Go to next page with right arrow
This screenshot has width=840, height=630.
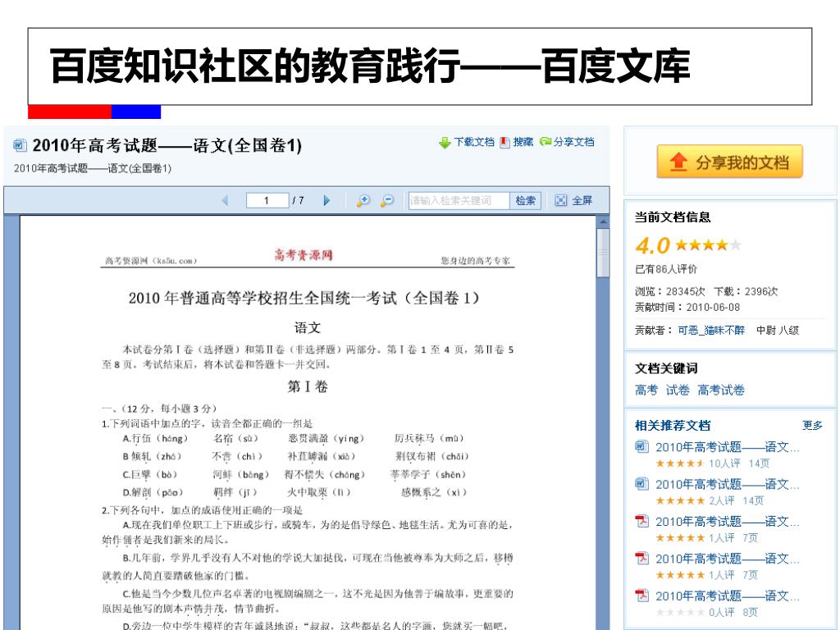326,200
